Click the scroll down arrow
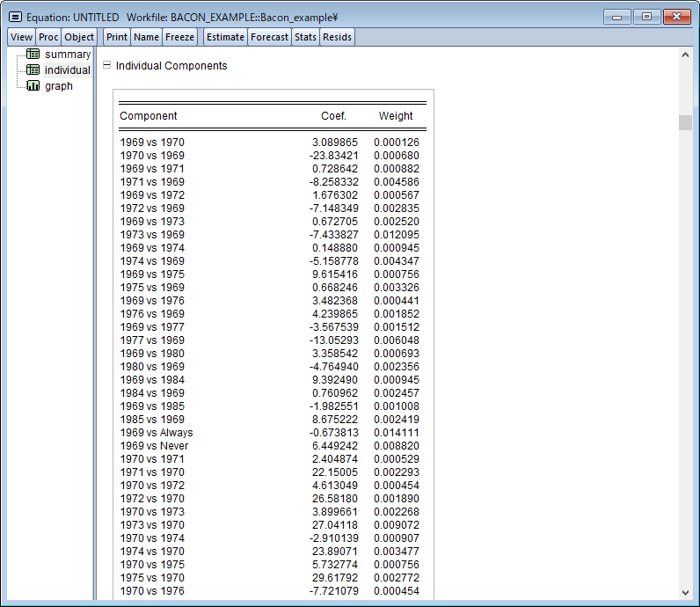Image resolution: width=700 pixels, height=607 pixels. pyautogui.click(x=685, y=593)
